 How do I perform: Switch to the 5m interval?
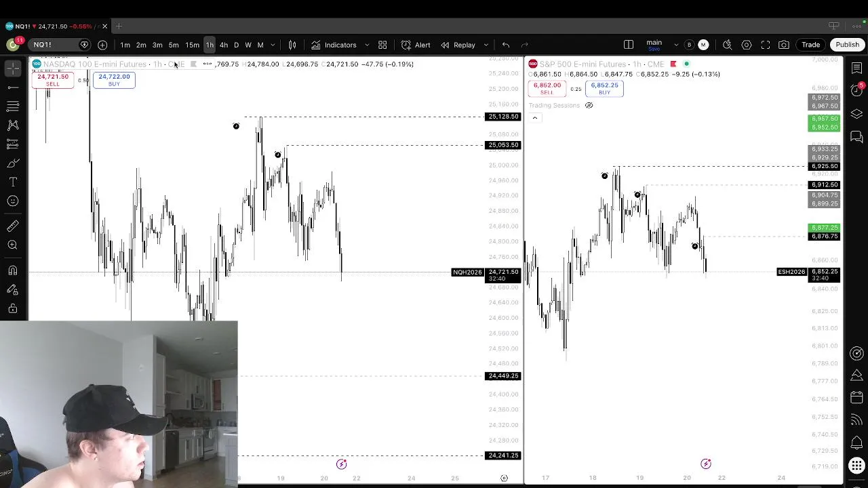(x=174, y=45)
